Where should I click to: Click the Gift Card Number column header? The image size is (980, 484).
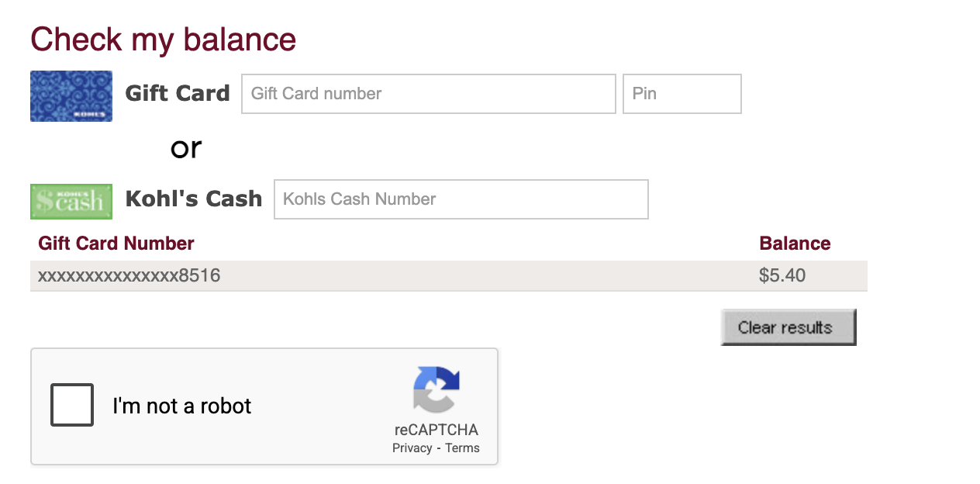(116, 244)
